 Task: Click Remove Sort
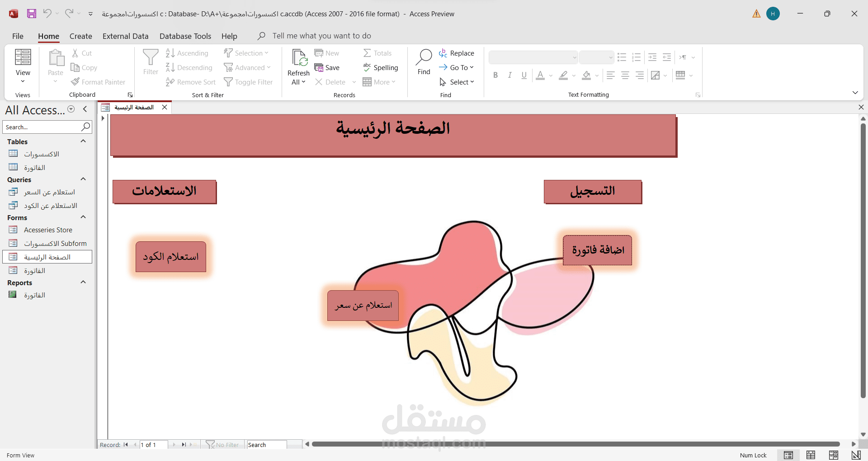[x=191, y=82]
